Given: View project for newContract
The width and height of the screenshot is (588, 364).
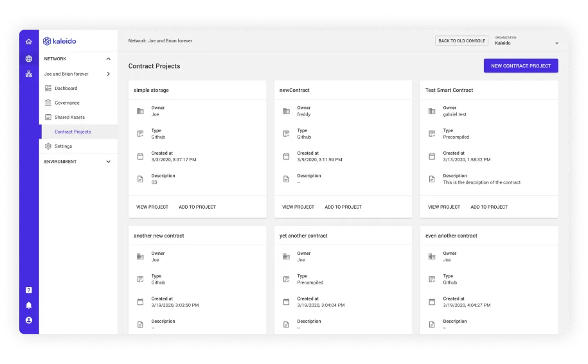Looking at the screenshot, I should coord(298,207).
